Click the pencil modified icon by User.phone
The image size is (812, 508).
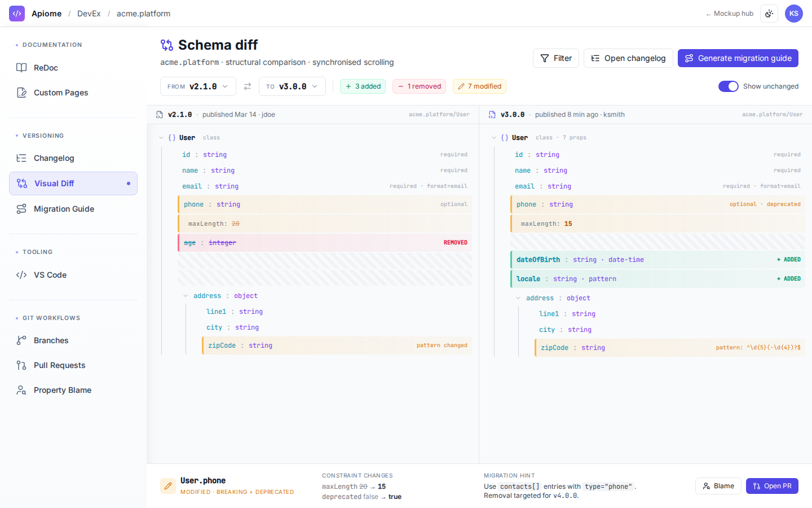(168, 486)
